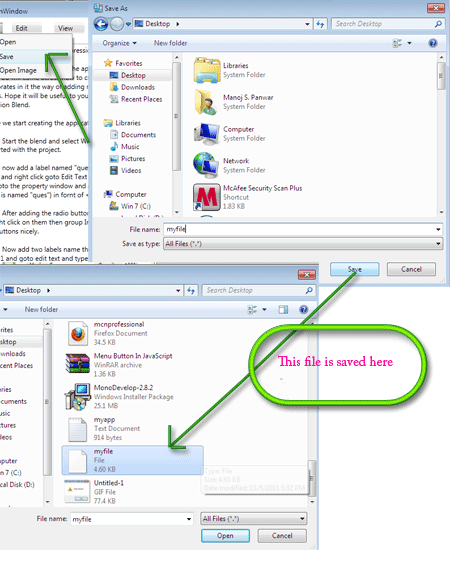
Task: Select the myfile file icon in Open dialog
Action: 78,461
